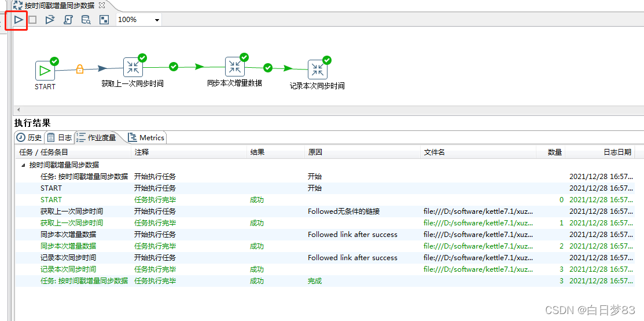Screen dimensions: 644x321
Task: Sort by 任务 / 任务条目 column header
Action: [x=73, y=152]
